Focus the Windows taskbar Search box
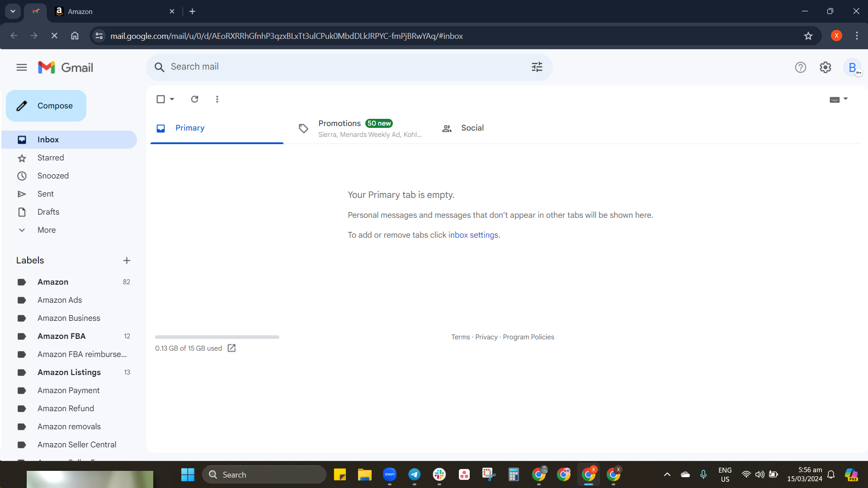 pos(264,475)
